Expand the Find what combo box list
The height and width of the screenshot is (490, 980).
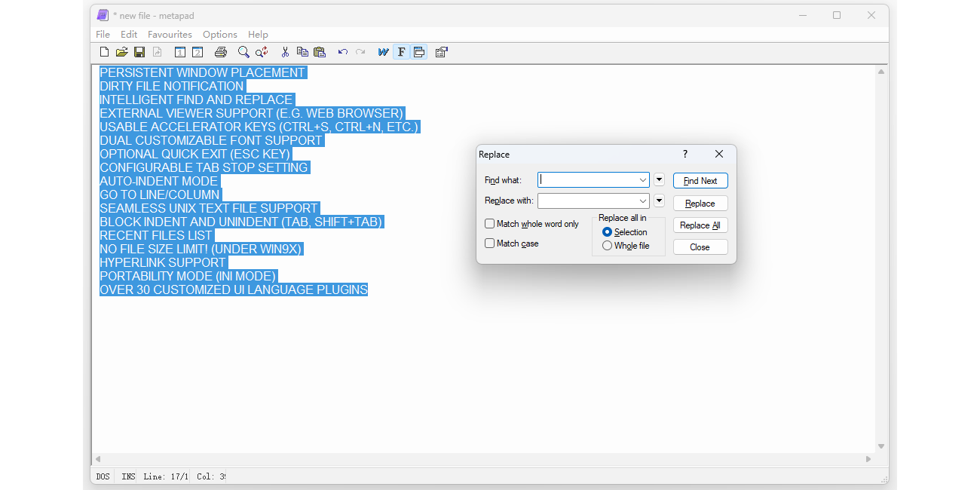(643, 180)
